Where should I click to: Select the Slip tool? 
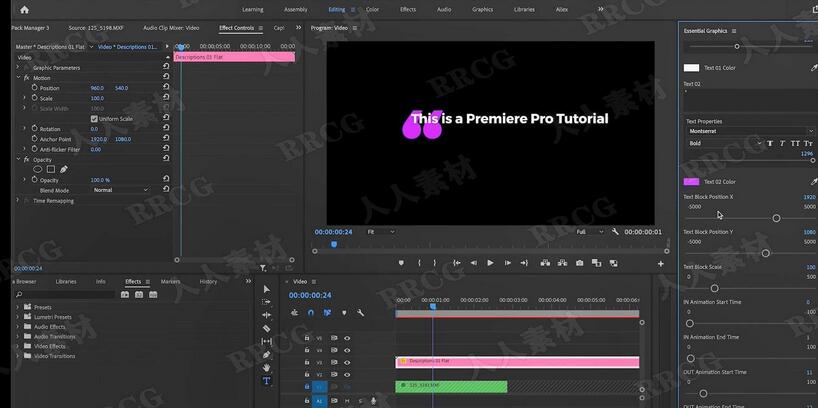coord(267,341)
